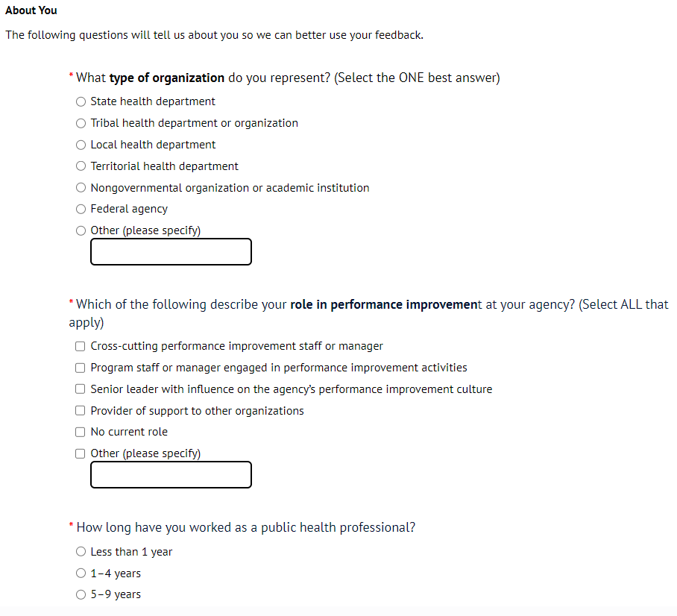Pick Territorial health department radio button
The image size is (677, 616).
(81, 166)
